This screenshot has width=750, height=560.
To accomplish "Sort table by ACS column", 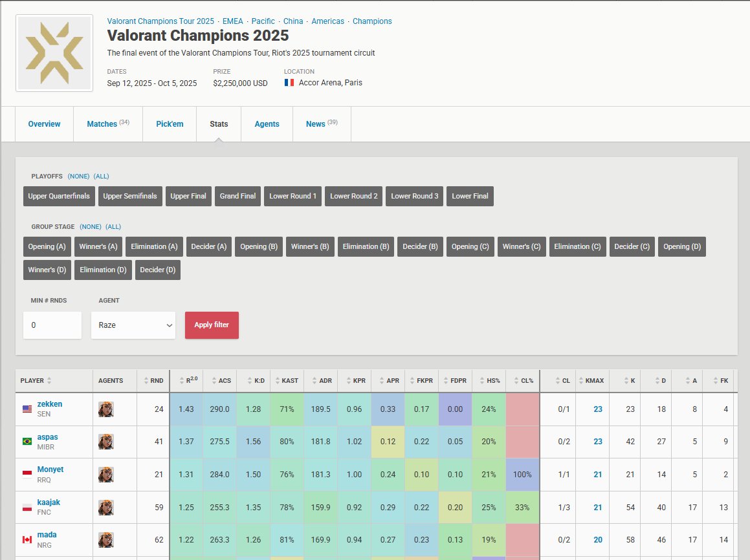I will [221, 381].
